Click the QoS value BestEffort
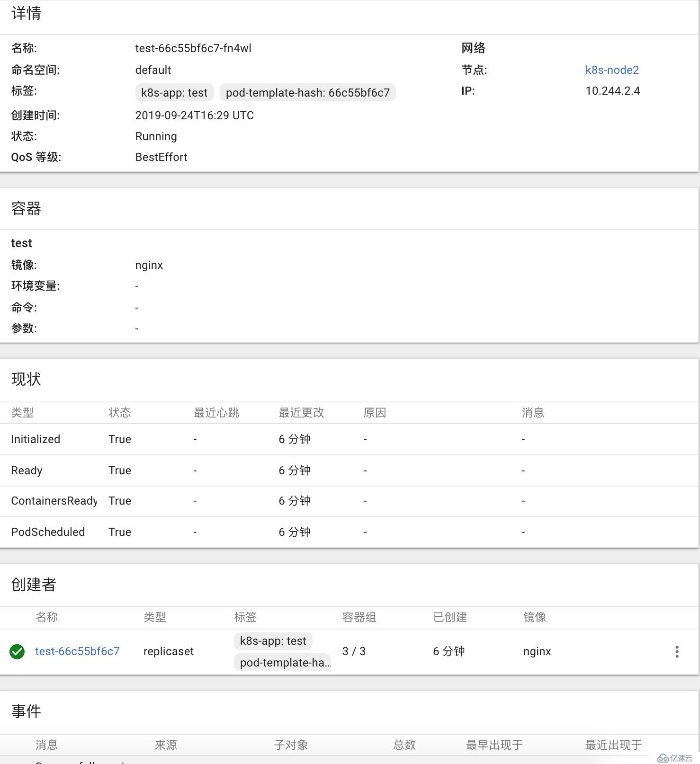Viewport: 700px width, 764px height. [x=161, y=157]
